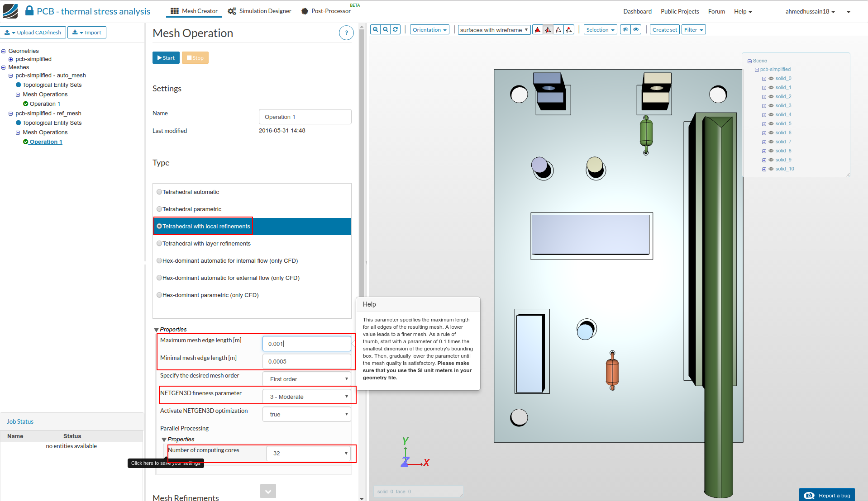Select the highlighted second render-mode pyramid icon
The width and height of the screenshot is (868, 501).
[x=548, y=30]
